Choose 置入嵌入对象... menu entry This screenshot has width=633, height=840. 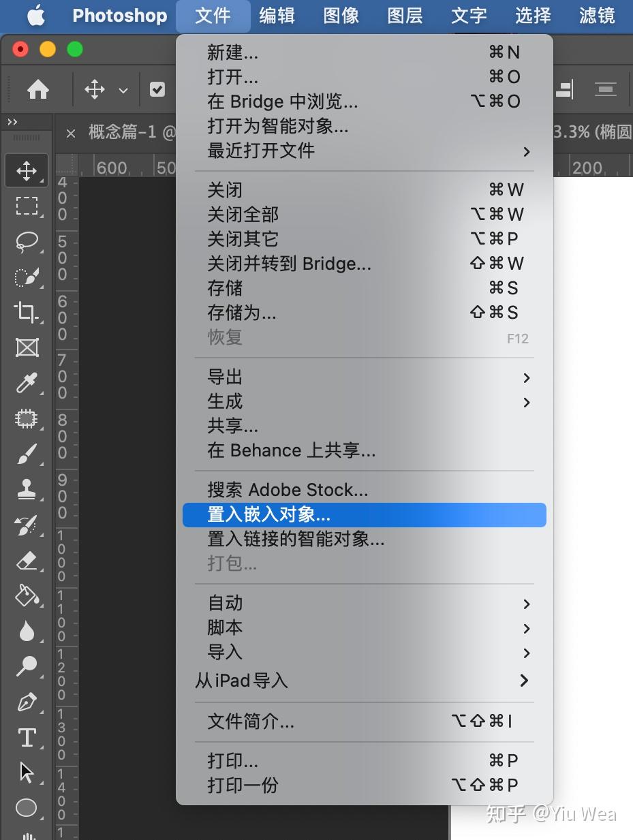[365, 514]
